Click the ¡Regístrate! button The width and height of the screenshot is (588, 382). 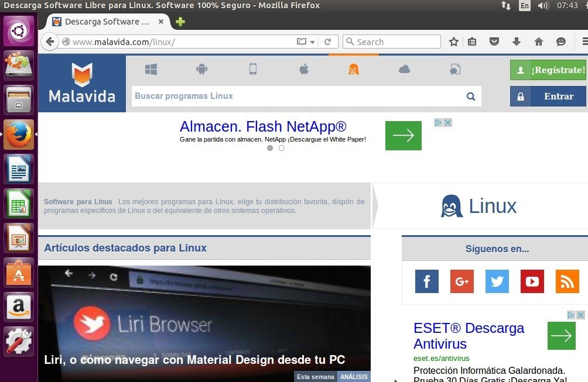pos(548,70)
